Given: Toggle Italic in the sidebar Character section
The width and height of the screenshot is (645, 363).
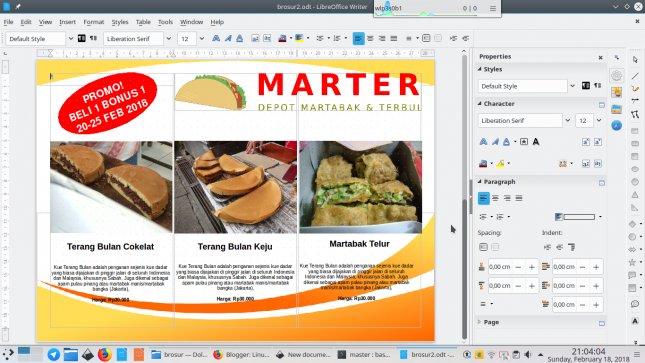Looking at the screenshot, I should pyautogui.click(x=495, y=142).
